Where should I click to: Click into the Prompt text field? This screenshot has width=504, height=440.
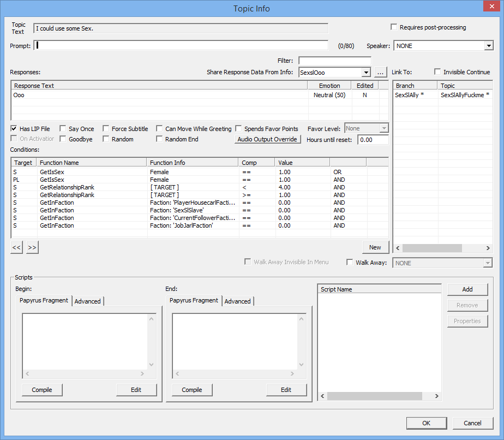181,45
